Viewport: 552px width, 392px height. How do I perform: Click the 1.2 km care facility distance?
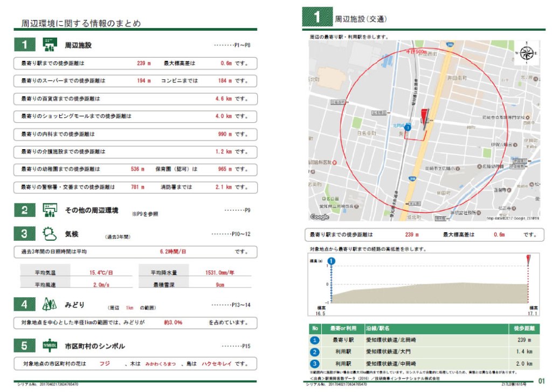(224, 151)
